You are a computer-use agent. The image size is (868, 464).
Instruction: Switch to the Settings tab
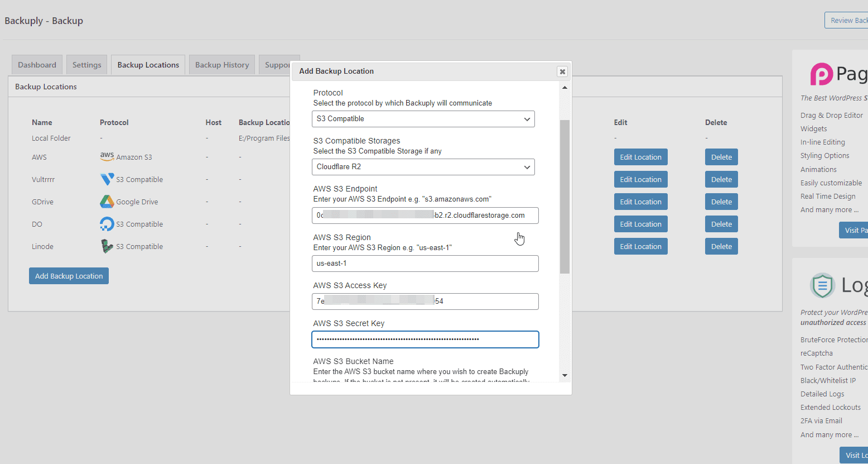[x=86, y=64]
